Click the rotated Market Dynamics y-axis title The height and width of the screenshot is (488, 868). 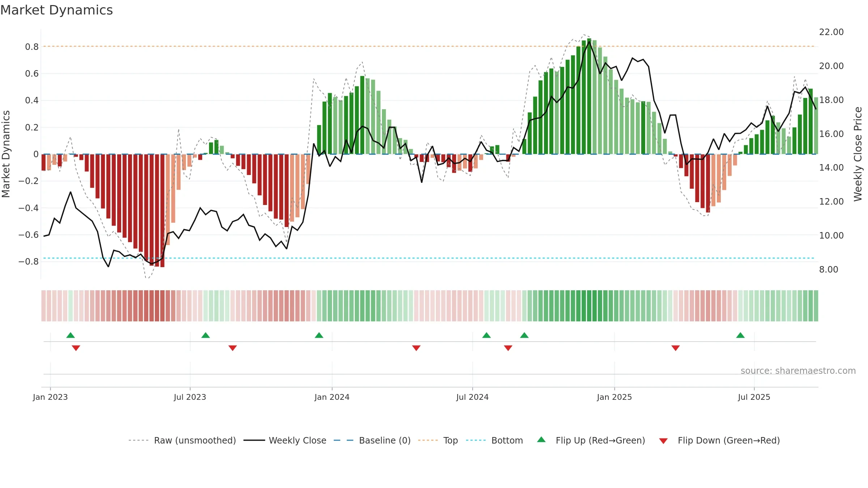pos(6,154)
